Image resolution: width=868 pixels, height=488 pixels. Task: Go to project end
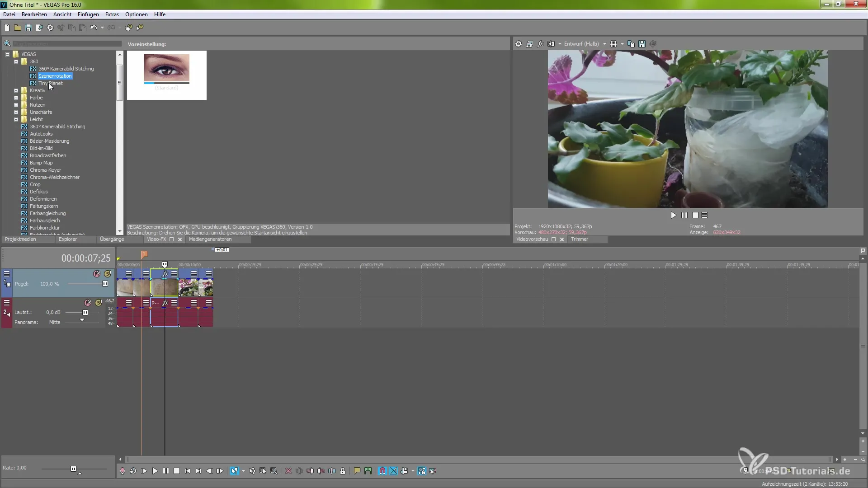198,471
